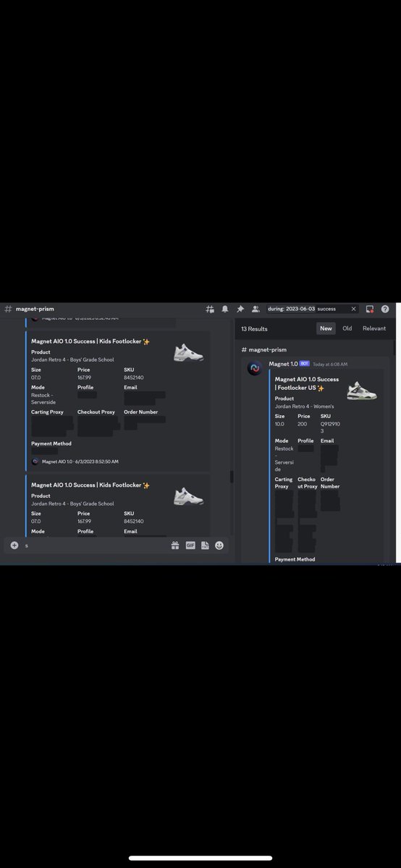Open notification settings bell icon
The width and height of the screenshot is (401, 868).
(x=225, y=309)
